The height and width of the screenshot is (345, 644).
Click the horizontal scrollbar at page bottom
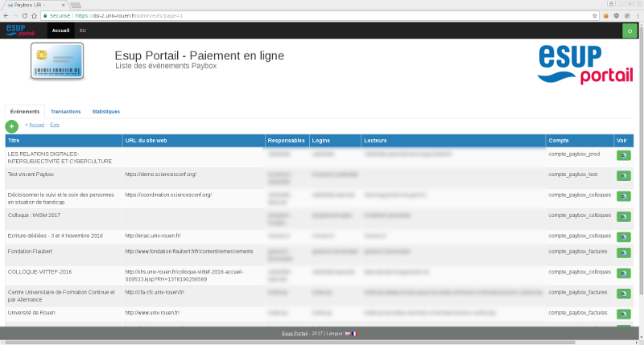pos(322,342)
